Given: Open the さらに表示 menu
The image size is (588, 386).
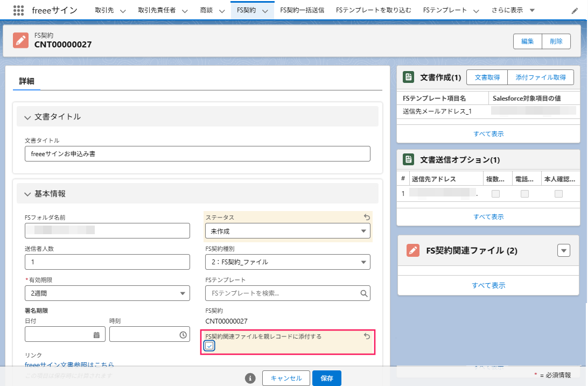Looking at the screenshot, I should (513, 10).
